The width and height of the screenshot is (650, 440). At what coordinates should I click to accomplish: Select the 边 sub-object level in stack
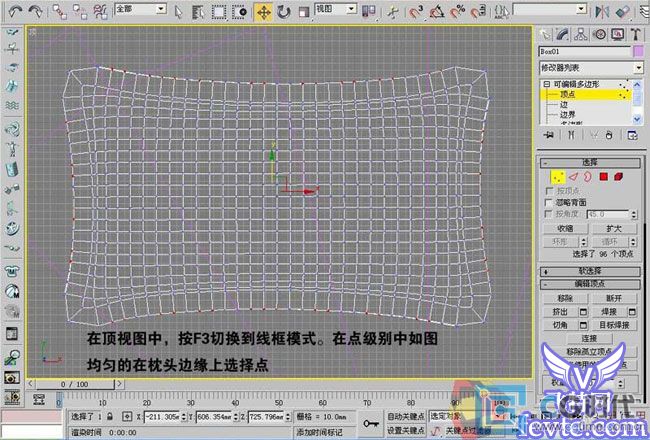pyautogui.click(x=564, y=105)
